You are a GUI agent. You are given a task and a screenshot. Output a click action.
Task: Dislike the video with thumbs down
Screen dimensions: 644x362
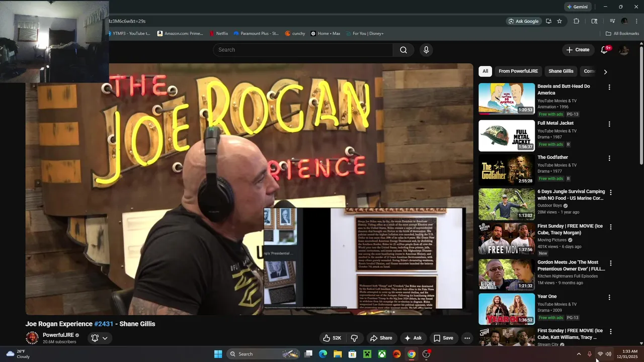[354, 338]
